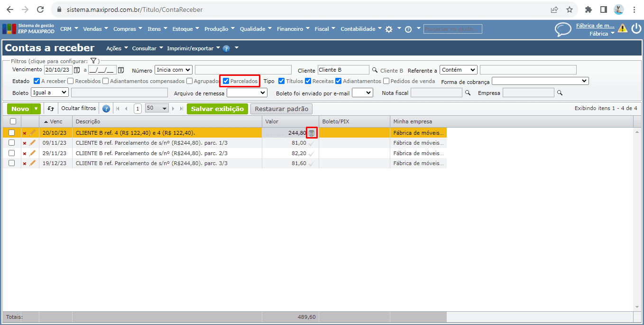644x325 pixels.
Task: Click the yellow warning triangle icon
Action: click(623, 28)
